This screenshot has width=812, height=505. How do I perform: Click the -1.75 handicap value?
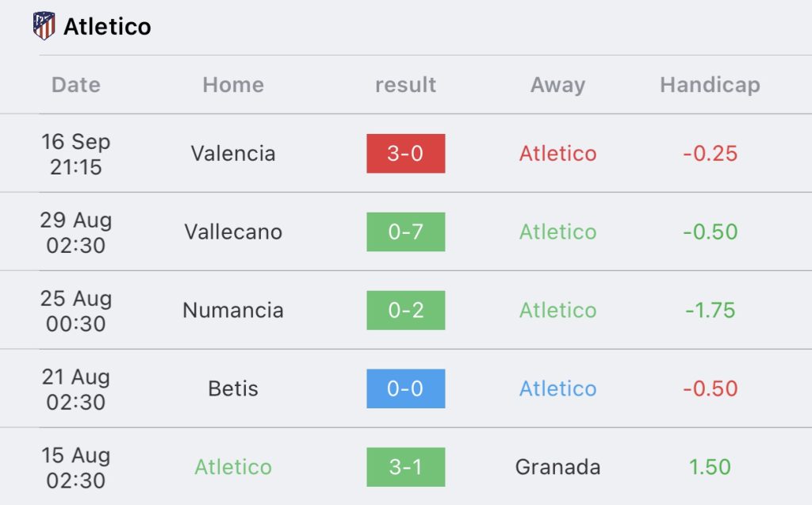pyautogui.click(x=710, y=310)
